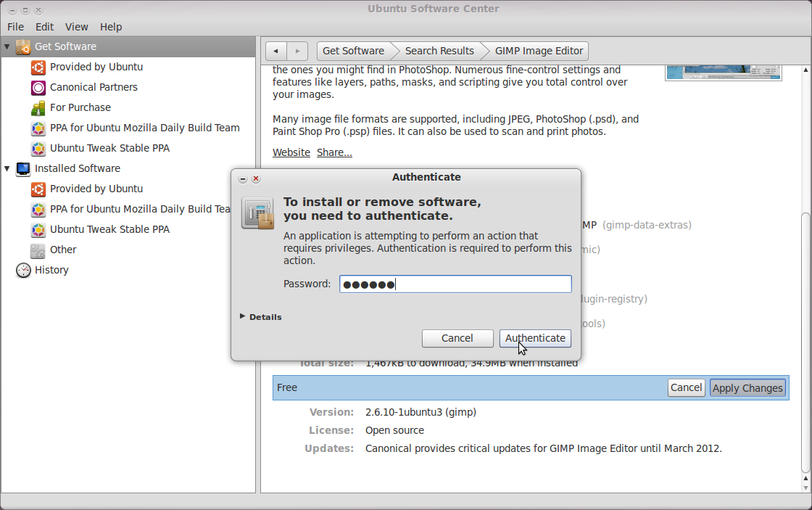Select Other under Installed Software

63,250
